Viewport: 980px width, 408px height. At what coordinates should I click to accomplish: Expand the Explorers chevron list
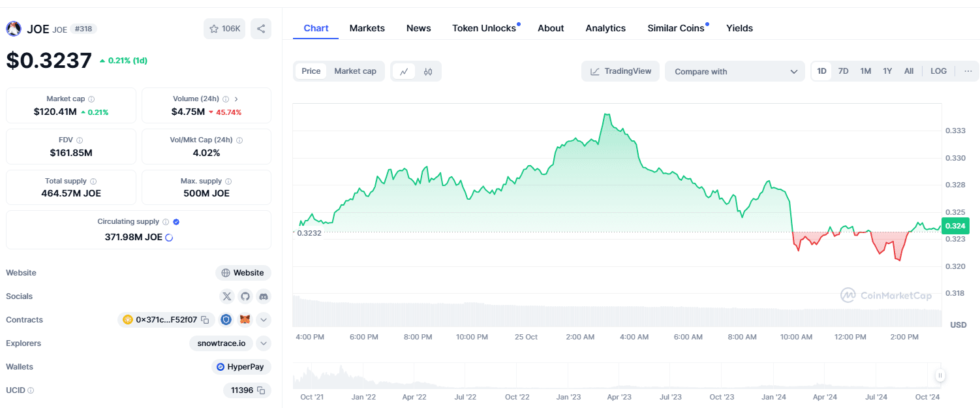pyautogui.click(x=263, y=343)
